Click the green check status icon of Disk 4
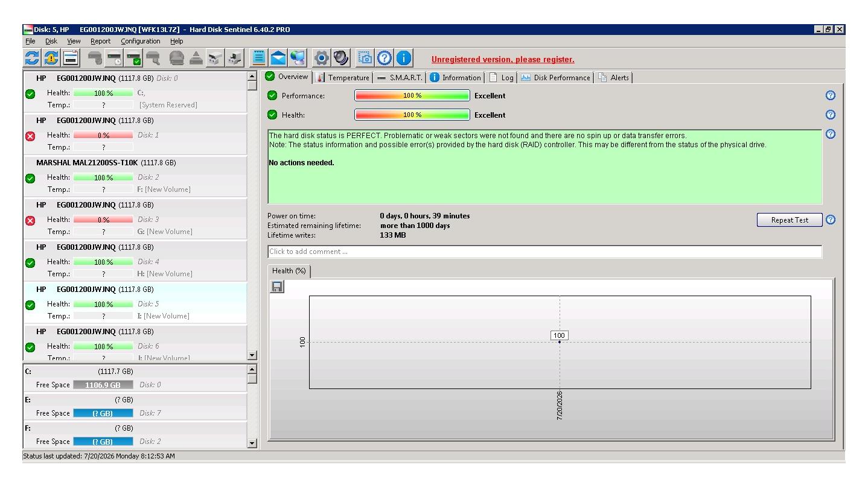 [x=30, y=262]
